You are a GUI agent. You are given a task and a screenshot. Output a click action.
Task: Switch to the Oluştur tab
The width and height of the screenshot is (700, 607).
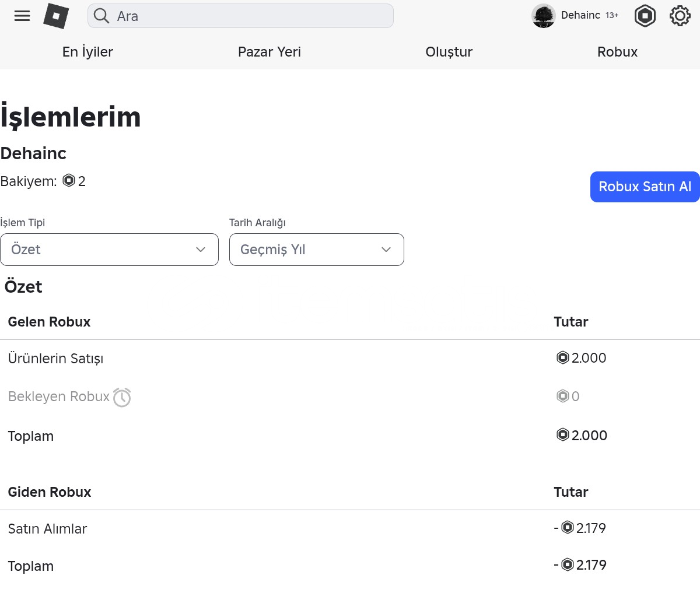(449, 52)
